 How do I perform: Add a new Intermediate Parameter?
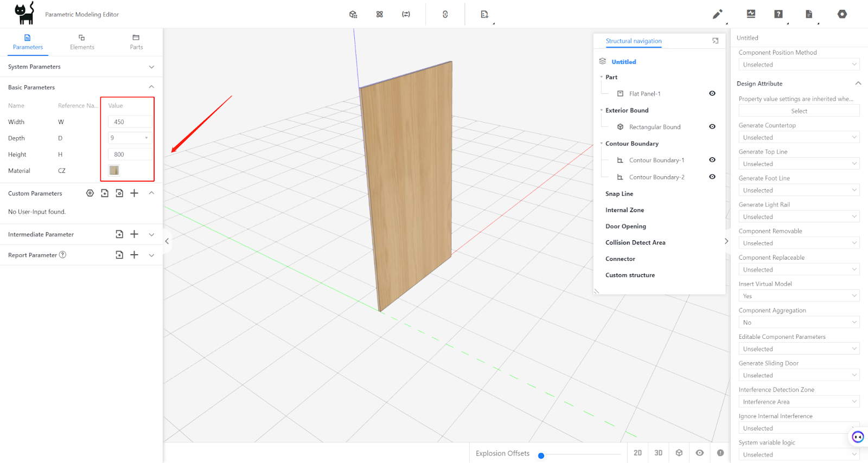tap(135, 234)
